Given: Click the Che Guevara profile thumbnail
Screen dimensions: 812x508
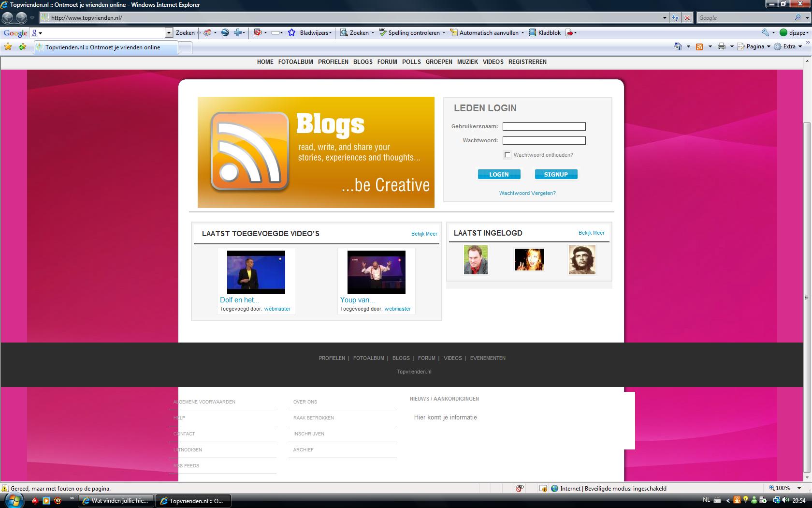Looking at the screenshot, I should click(582, 260).
